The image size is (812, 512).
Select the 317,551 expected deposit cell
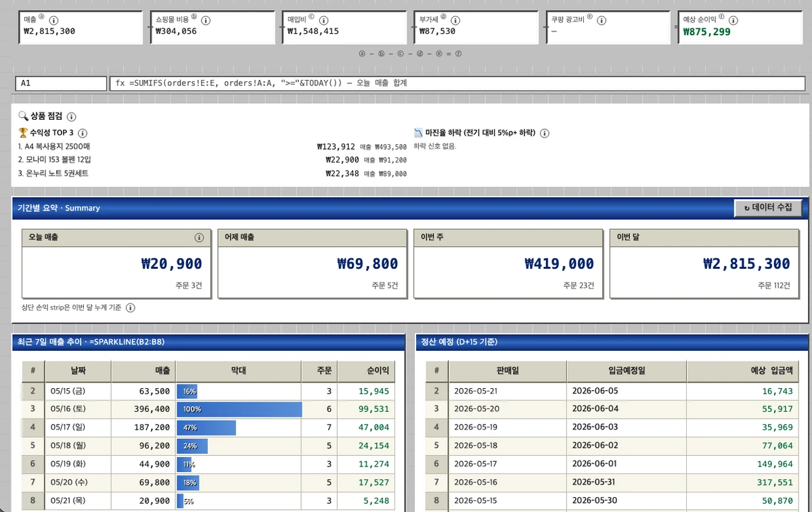point(742,483)
